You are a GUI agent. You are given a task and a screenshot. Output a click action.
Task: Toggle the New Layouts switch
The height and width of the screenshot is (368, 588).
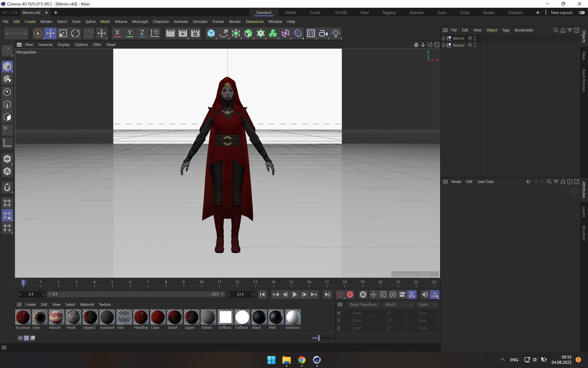pos(582,13)
